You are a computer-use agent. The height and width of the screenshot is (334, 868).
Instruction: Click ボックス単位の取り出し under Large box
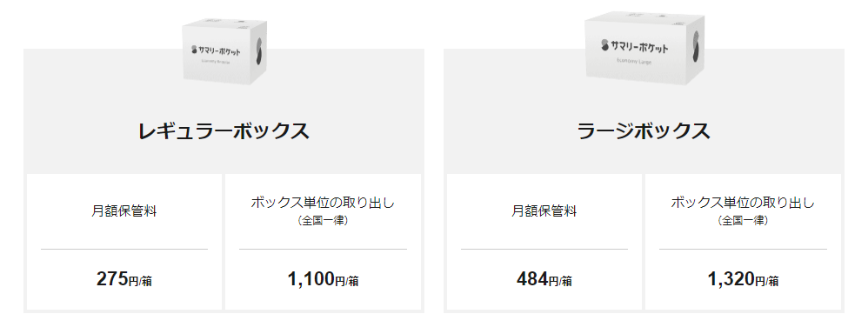(x=743, y=203)
